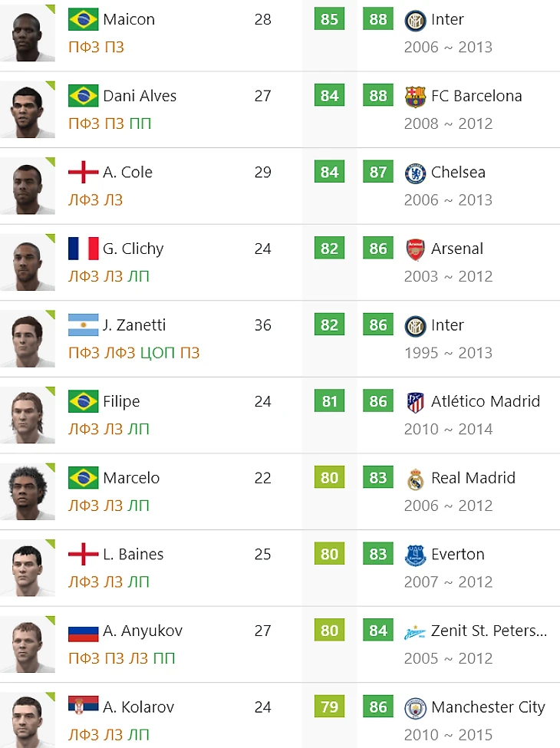Viewport: 560px width, 748px height.
Task: Open Maicon's player page link
Action: tap(129, 19)
